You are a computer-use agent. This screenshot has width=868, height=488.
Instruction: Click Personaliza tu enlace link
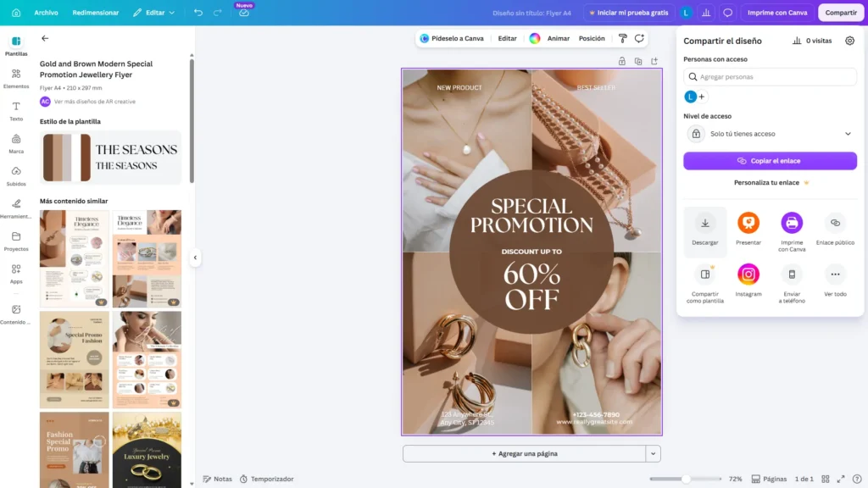[x=771, y=183]
